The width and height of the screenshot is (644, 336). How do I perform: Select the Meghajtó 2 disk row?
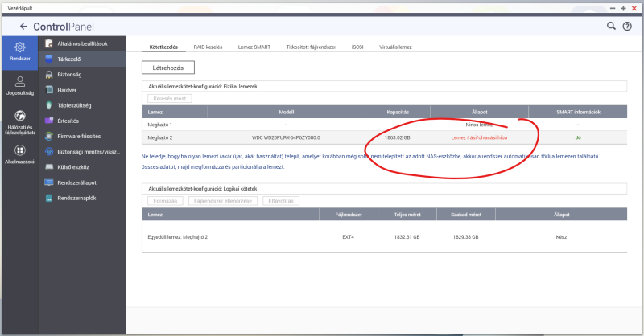click(x=385, y=137)
